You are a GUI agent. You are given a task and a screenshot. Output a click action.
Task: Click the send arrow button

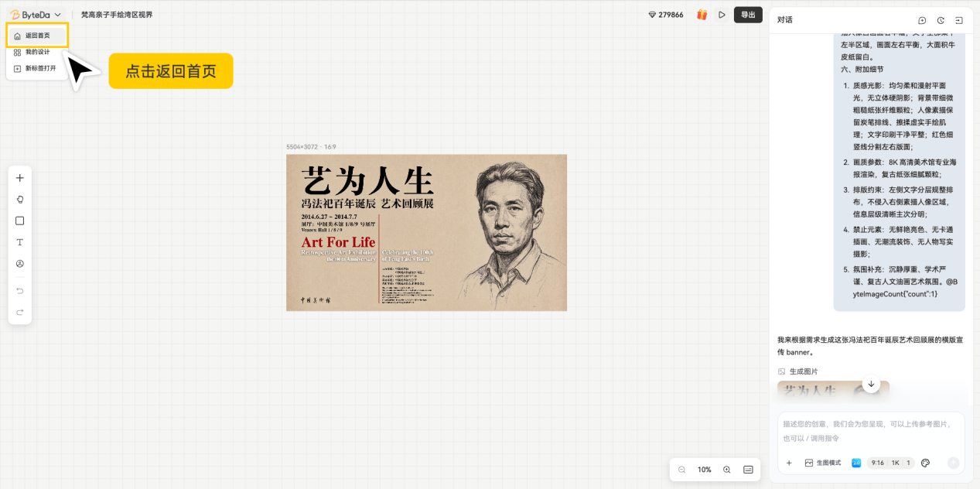[x=953, y=463]
